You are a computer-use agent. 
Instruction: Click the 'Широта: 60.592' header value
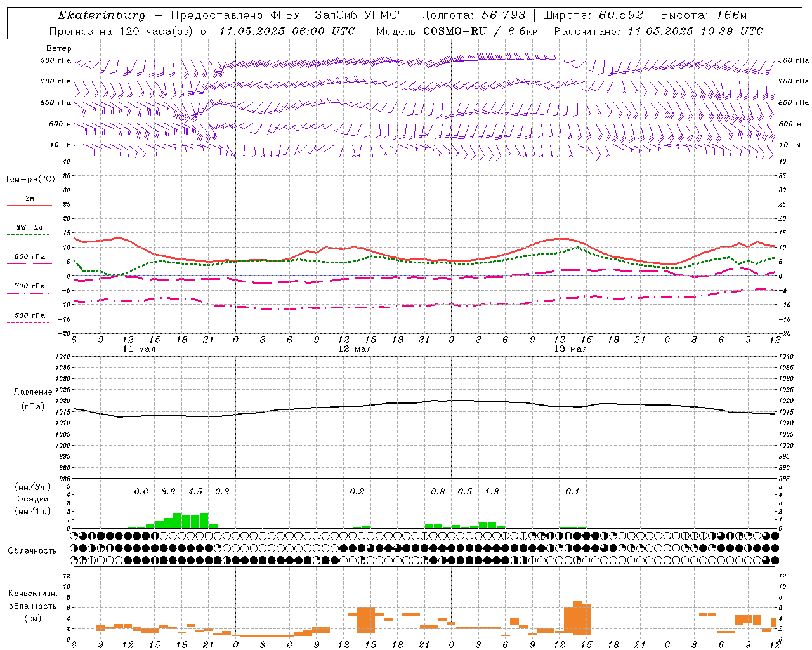click(593, 15)
